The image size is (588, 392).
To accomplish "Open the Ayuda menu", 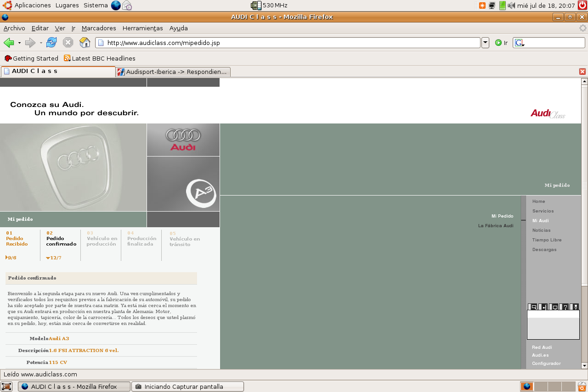I will click(179, 28).
